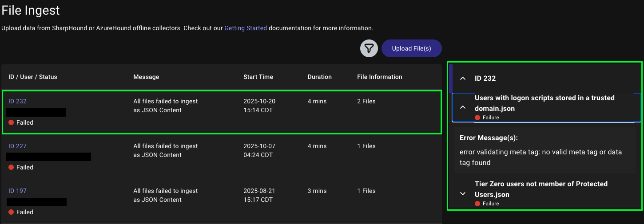This screenshot has height=224, width=644.
Task: Click the error validating meta tag message
Action: point(541,157)
